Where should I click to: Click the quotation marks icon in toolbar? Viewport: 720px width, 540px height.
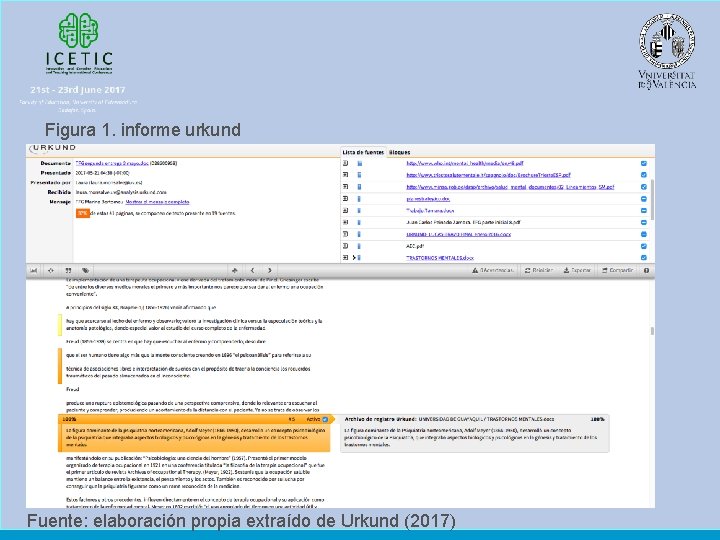(x=68, y=270)
